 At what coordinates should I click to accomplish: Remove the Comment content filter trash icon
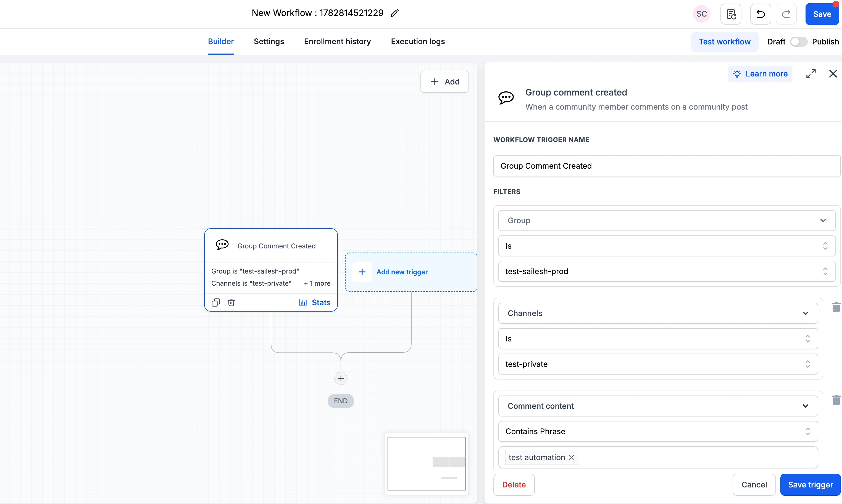pyautogui.click(x=836, y=400)
